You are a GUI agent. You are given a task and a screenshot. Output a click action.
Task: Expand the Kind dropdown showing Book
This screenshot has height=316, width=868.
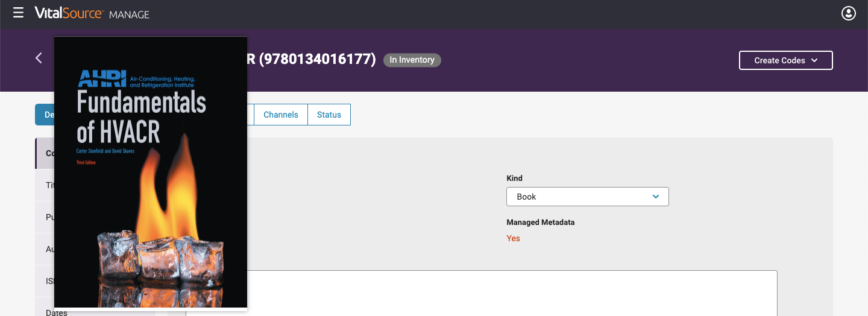[x=588, y=197]
